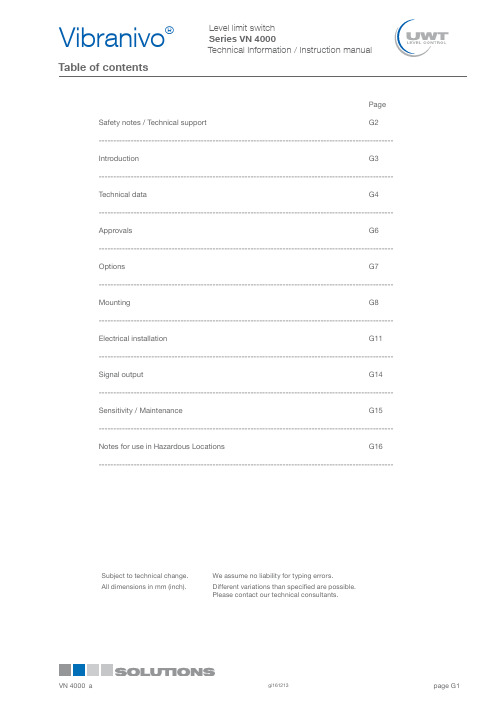Open the Introduction entry
Screen dimensions: 496x702
119,158
